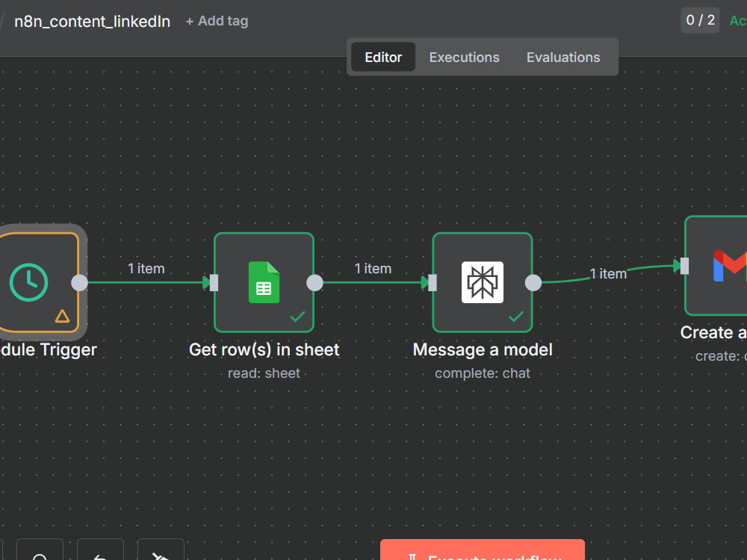Click the + Add tag button
Image resolution: width=747 pixels, height=560 pixels.
pyautogui.click(x=217, y=21)
